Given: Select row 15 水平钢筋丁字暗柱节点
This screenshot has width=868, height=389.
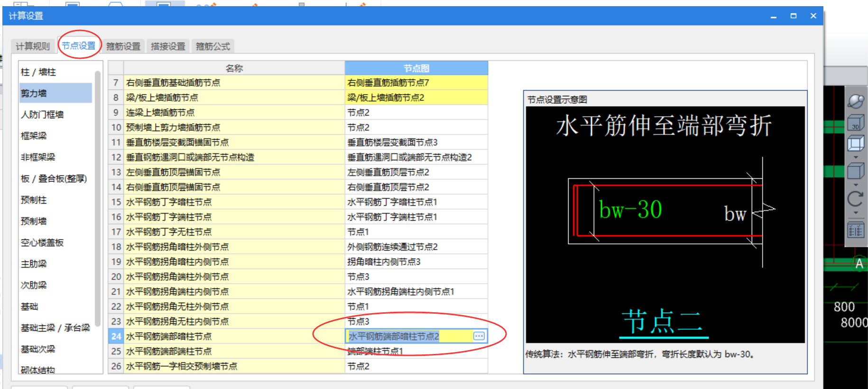Looking at the screenshot, I should [234, 202].
